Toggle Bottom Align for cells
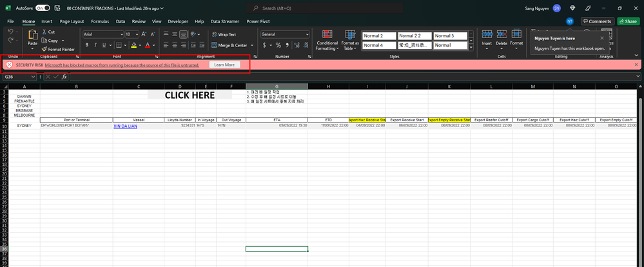The image size is (644, 267). point(184,35)
